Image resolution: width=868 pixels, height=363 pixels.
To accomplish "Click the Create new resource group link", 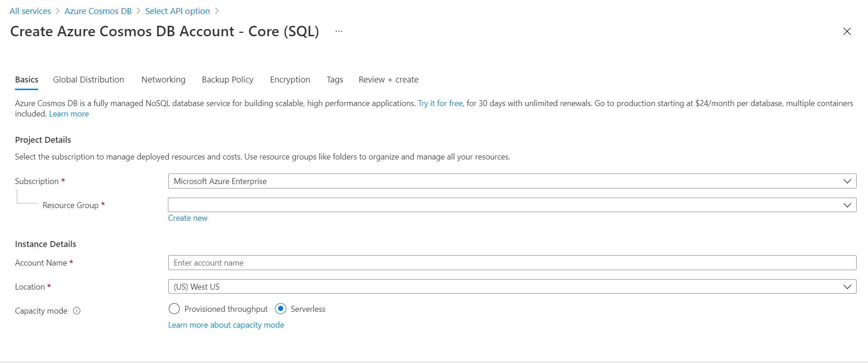I will point(188,218).
